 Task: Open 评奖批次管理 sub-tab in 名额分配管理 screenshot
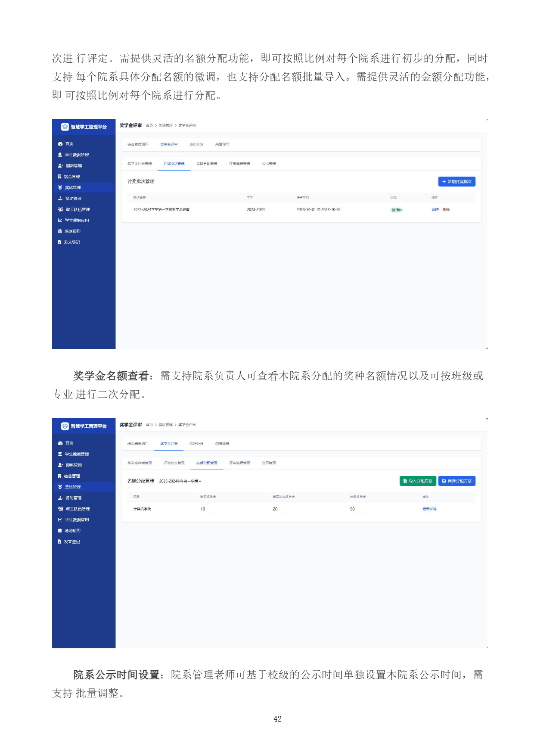click(174, 463)
